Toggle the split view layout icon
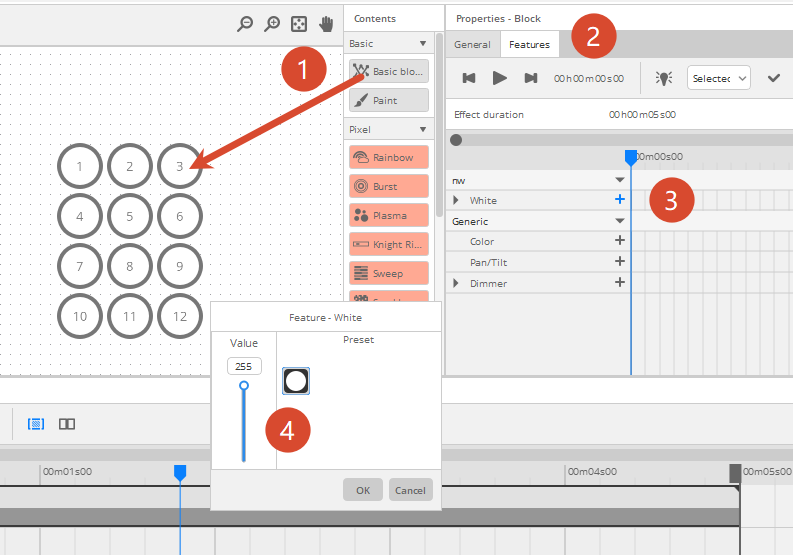Image resolution: width=793 pixels, height=555 pixels. point(67,424)
